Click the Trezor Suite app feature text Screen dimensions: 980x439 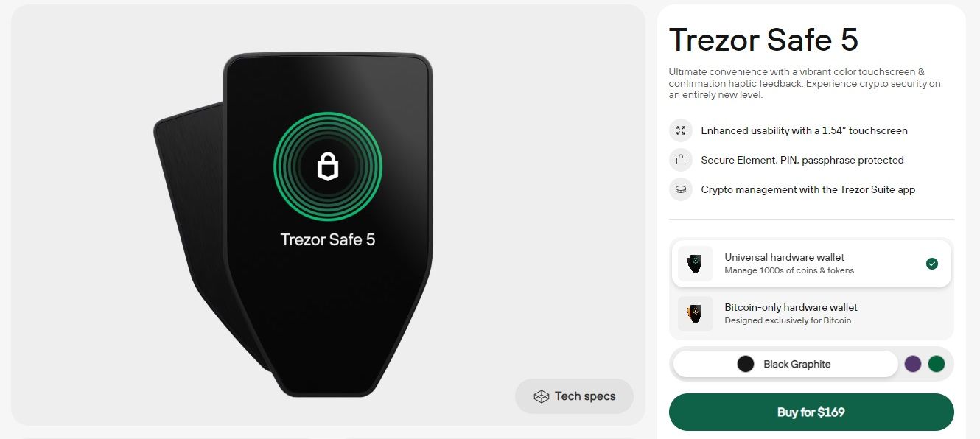pos(808,189)
